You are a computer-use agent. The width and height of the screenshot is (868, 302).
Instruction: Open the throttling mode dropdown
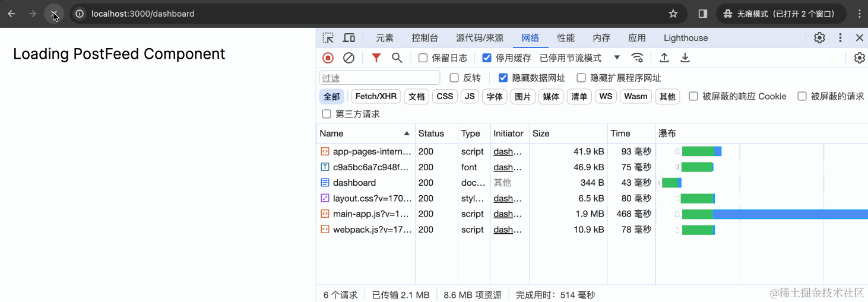tap(579, 58)
